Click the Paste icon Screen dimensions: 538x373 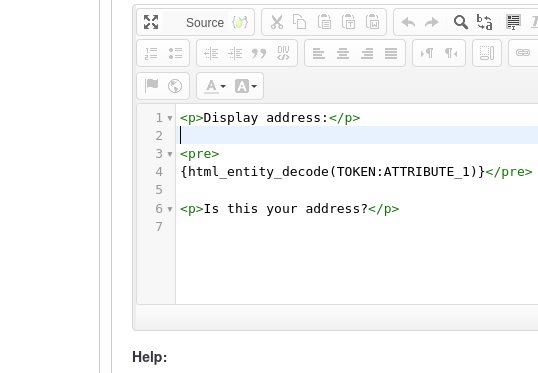coord(324,22)
